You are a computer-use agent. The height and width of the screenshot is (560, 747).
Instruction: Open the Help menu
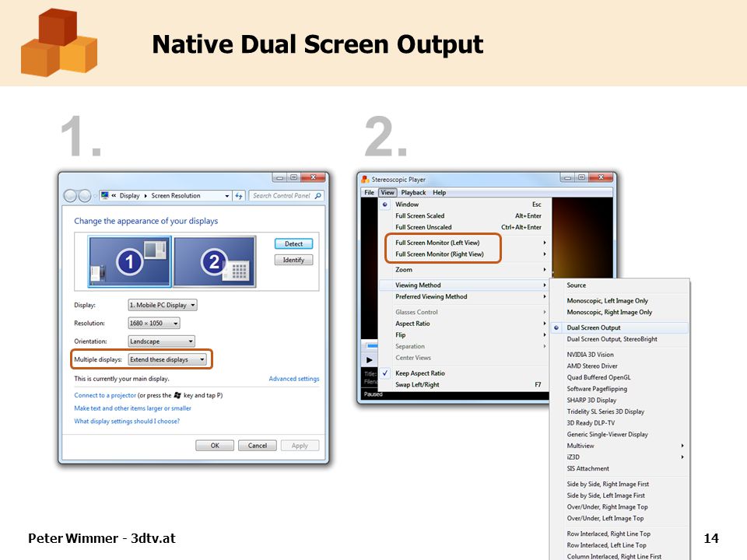tap(439, 192)
